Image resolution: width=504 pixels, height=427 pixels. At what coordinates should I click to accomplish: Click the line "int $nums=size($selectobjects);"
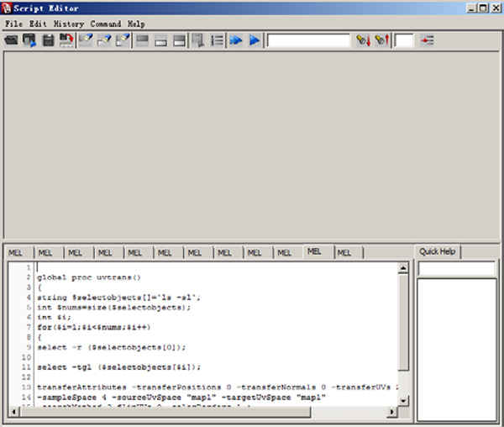tap(113, 308)
